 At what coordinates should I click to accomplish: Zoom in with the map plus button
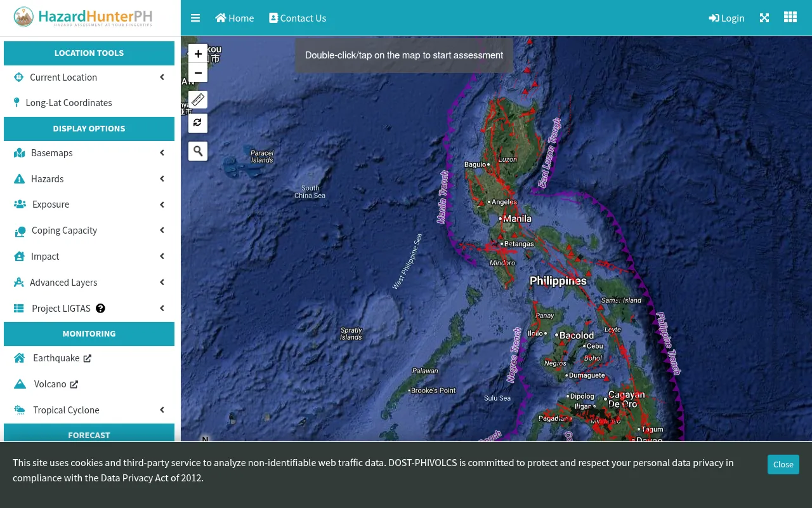pyautogui.click(x=198, y=54)
